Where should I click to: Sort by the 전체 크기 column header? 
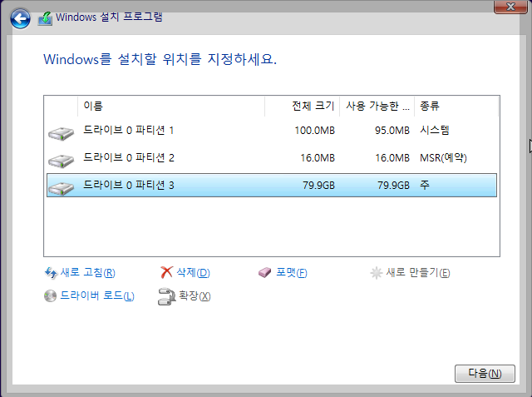pos(303,107)
